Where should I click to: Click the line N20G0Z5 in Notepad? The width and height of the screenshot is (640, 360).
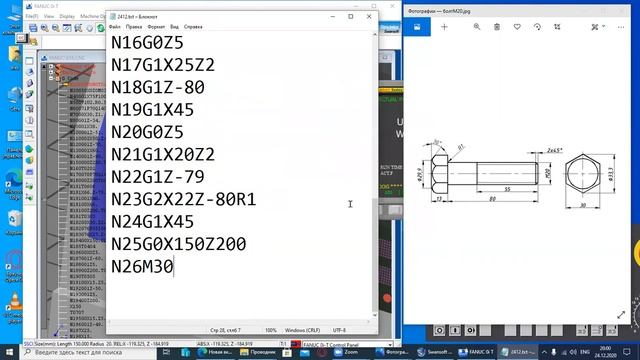[x=147, y=132]
